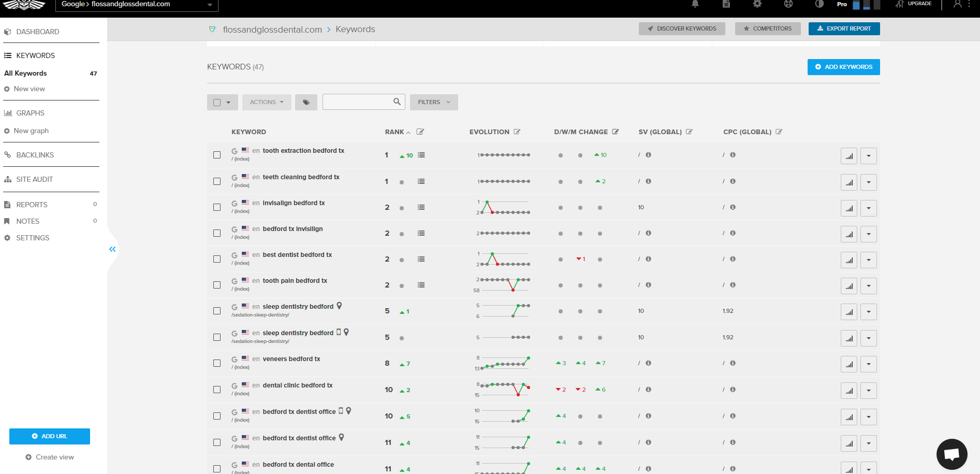The height and width of the screenshot is (474, 980).
Task: Check the tooth extraction bedford tx row
Action: 217,155
